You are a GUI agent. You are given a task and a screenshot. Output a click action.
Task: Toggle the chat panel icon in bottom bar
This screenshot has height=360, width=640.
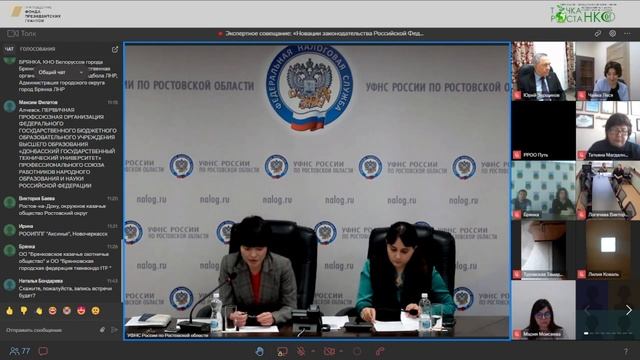43,351
